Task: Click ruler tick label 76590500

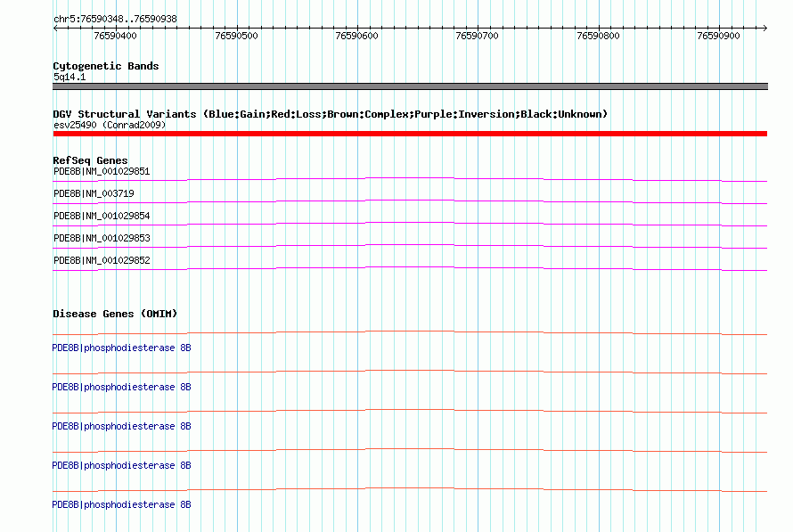Action: pyautogui.click(x=236, y=36)
